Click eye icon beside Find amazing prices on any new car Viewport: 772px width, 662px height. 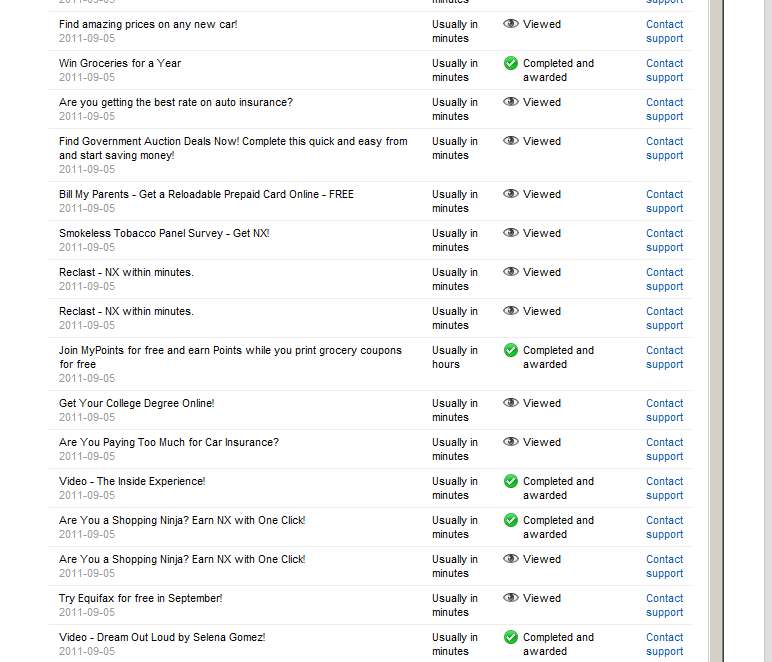(x=511, y=24)
